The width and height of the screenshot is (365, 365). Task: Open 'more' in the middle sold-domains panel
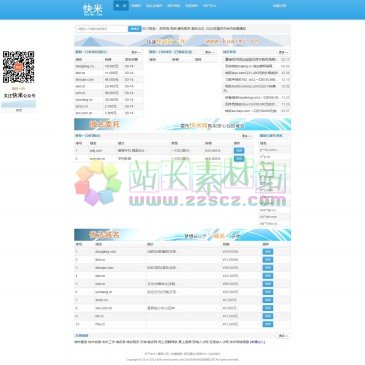(210, 52)
